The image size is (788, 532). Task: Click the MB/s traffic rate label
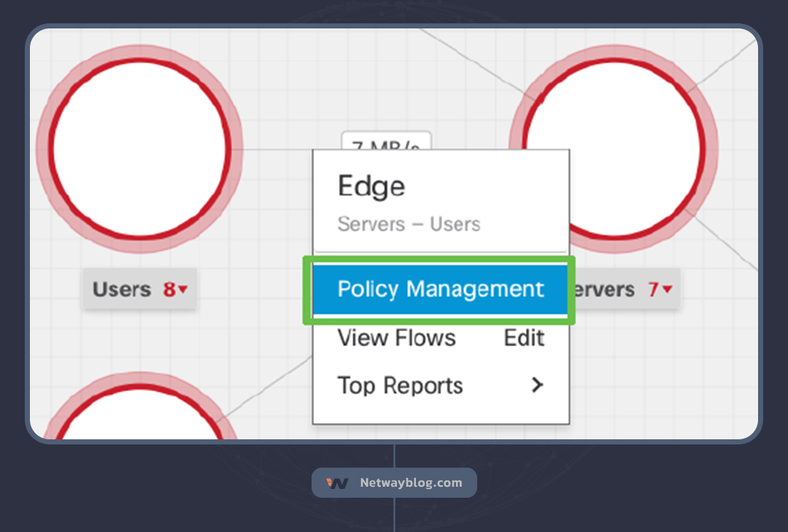[386, 142]
